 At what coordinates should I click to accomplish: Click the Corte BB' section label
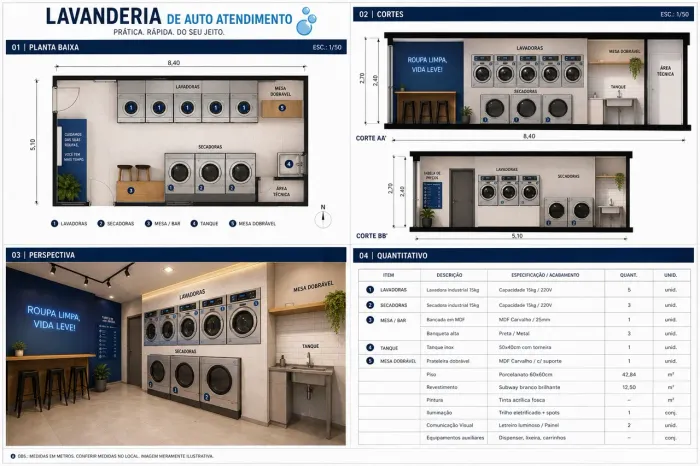point(372,235)
